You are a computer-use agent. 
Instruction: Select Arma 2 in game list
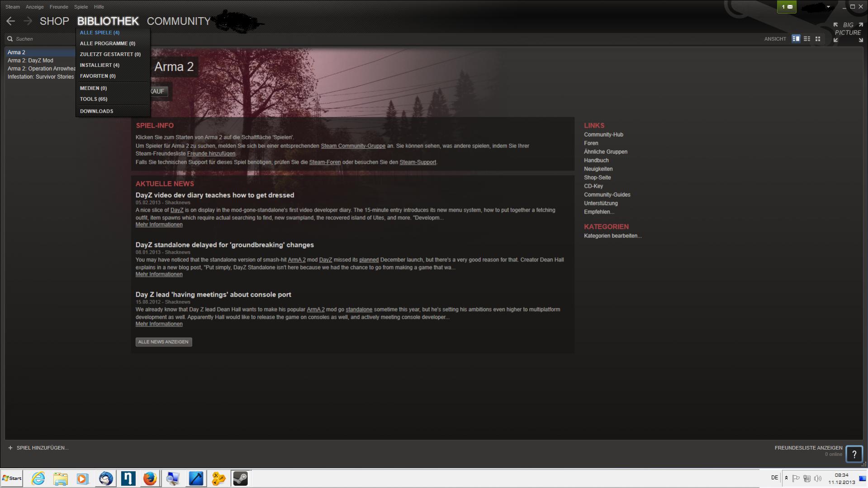click(40, 52)
